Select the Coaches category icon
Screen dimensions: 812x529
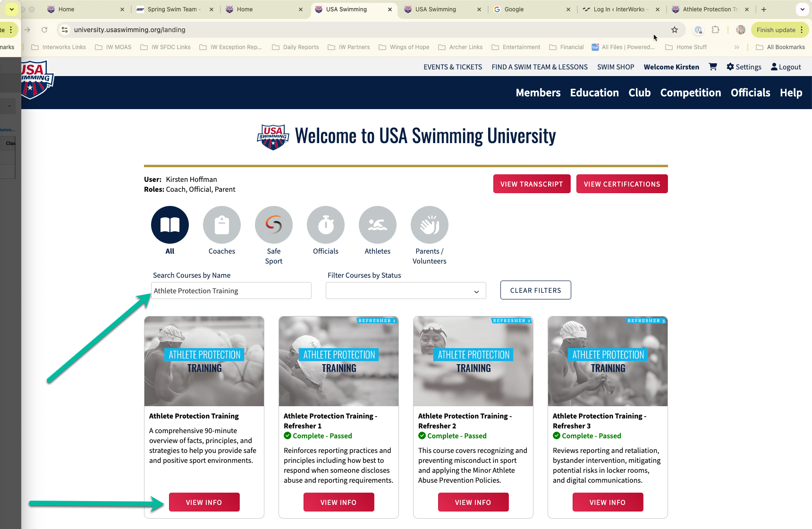pyautogui.click(x=221, y=225)
